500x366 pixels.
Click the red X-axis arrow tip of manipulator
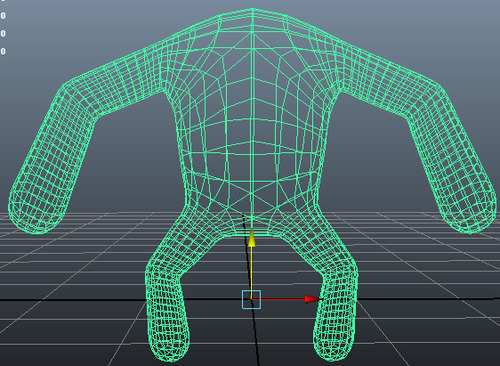pyautogui.click(x=312, y=299)
